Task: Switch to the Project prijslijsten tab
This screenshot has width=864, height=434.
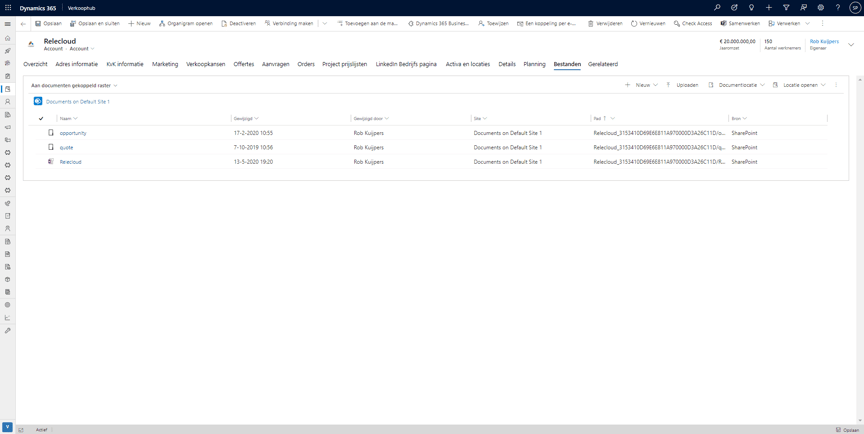Action: (x=344, y=64)
